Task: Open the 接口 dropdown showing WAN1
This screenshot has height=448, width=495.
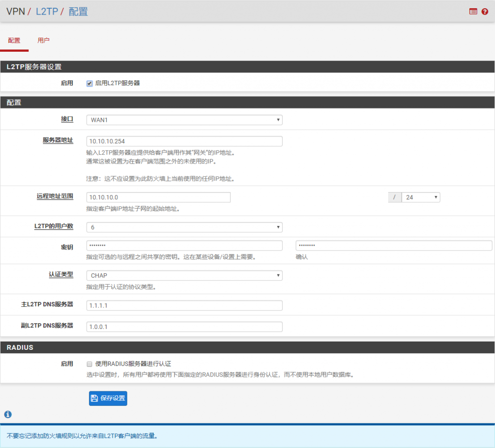Action: coord(184,119)
